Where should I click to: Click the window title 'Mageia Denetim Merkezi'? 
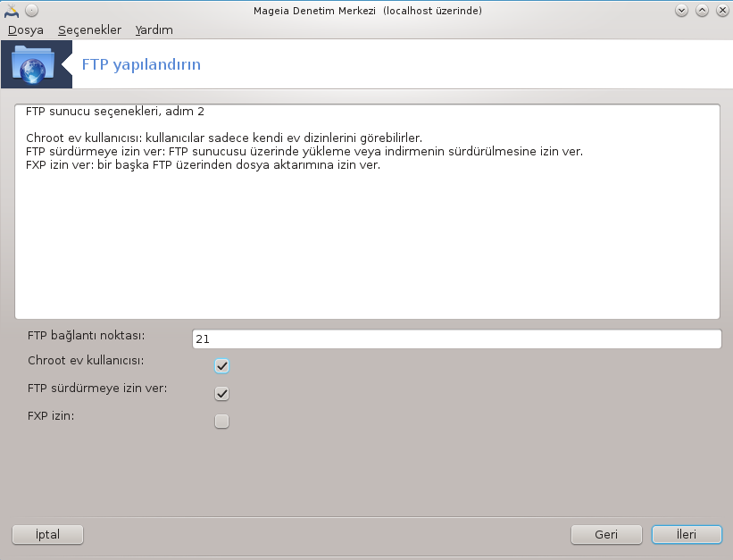pyautogui.click(x=368, y=11)
